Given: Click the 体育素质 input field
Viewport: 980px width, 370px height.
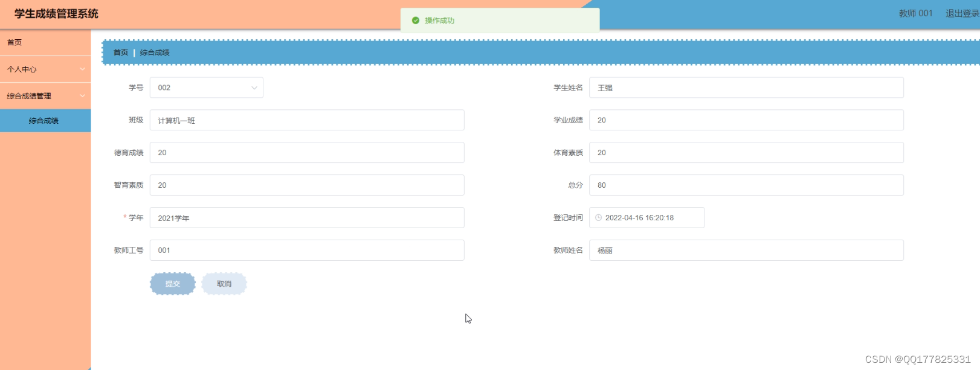Looking at the screenshot, I should tap(746, 153).
